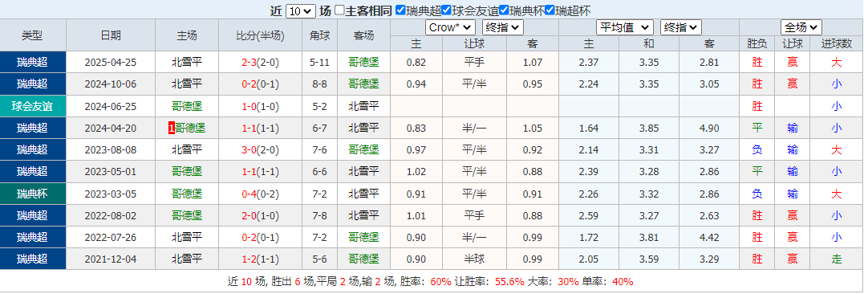Click the 比分(半场) column header
This screenshot has width=868, height=294.
[260, 35]
